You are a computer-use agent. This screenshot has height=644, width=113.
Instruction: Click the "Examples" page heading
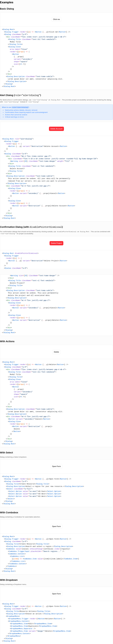7,2
